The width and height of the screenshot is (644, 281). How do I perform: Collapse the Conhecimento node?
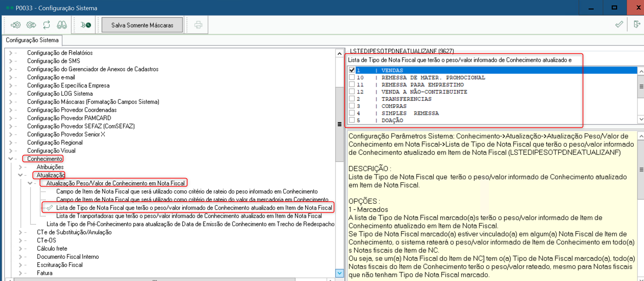click(x=11, y=159)
